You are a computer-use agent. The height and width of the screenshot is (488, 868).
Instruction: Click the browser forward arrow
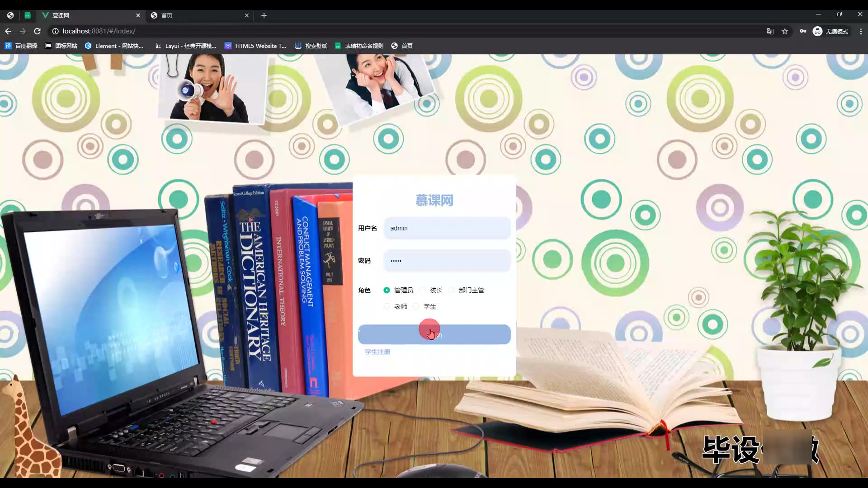23,31
